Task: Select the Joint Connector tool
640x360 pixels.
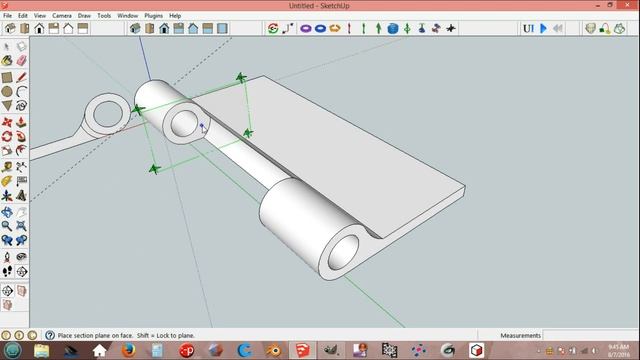Action: pos(288,28)
